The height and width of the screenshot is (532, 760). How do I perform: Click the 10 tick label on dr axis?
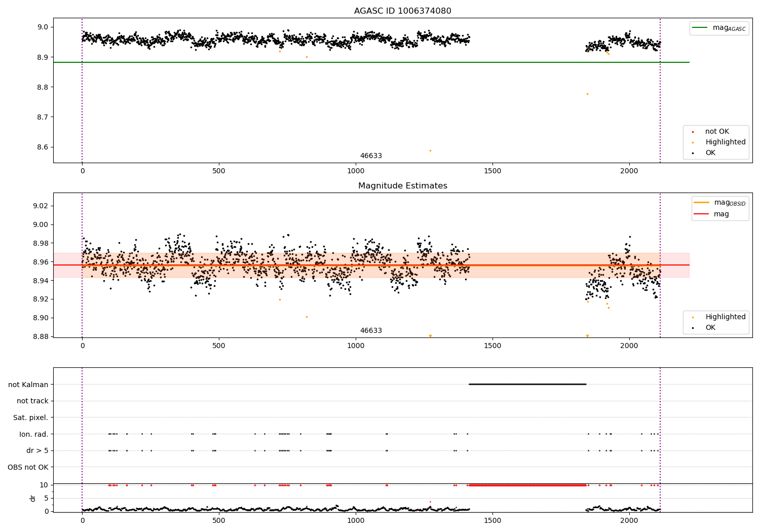coord(44,485)
